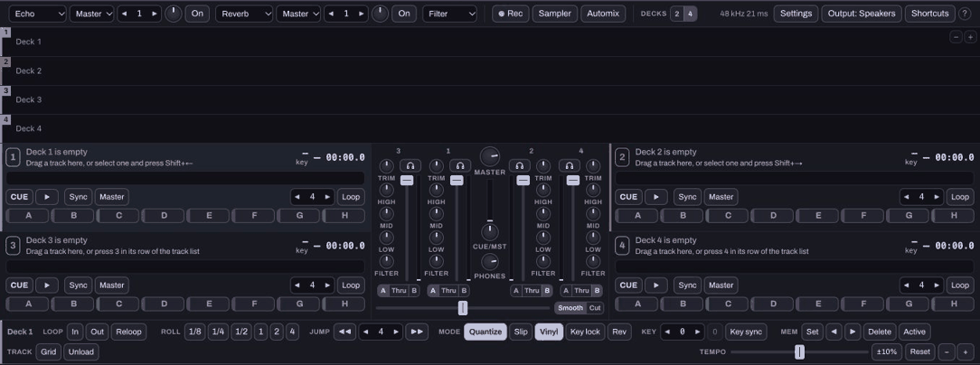Nudge tempo down with minus button
This screenshot has width=980, height=365.
pyautogui.click(x=947, y=351)
